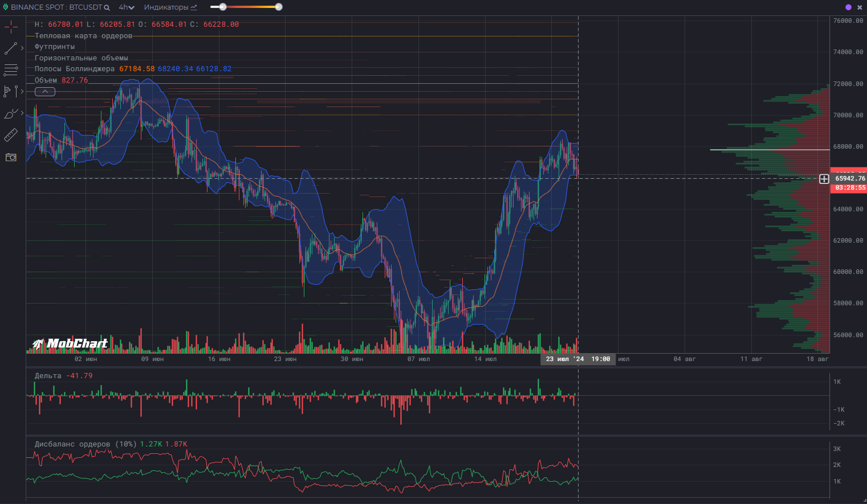Select the brush drawing tool
Image resolution: width=867 pixels, height=504 pixels.
tap(11, 113)
